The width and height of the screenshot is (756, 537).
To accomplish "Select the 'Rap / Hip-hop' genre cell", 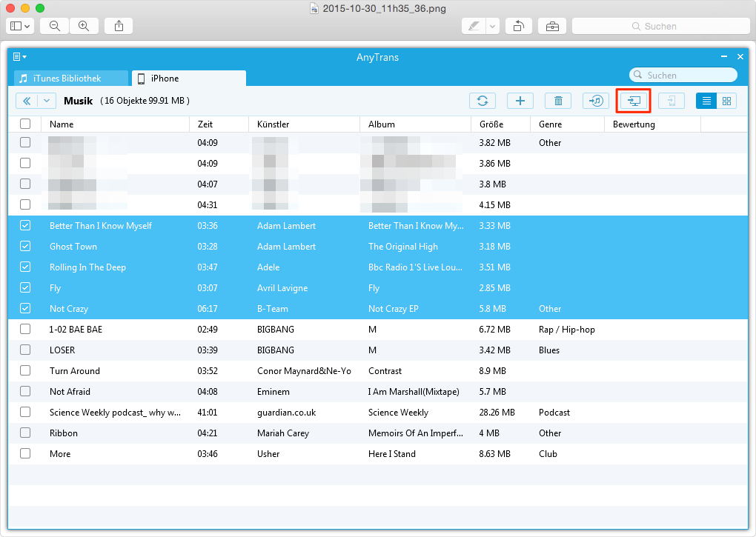I will (x=566, y=330).
